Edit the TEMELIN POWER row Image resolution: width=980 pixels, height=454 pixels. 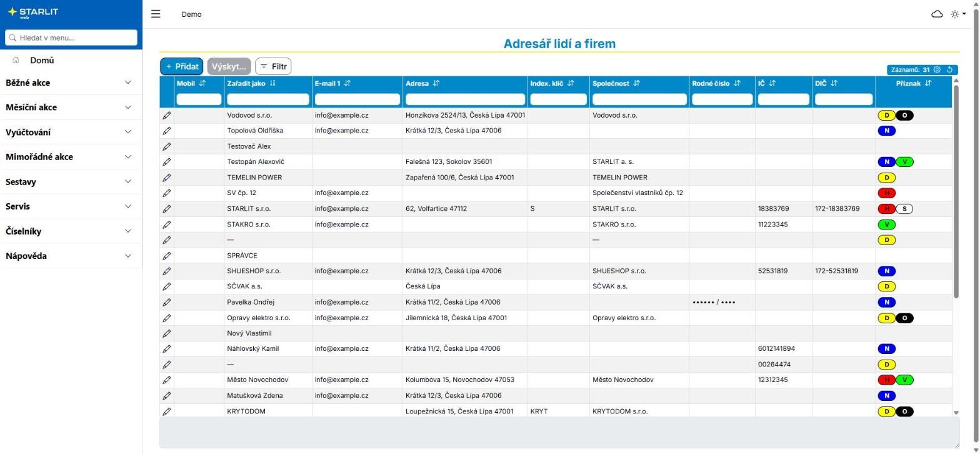[x=167, y=178]
